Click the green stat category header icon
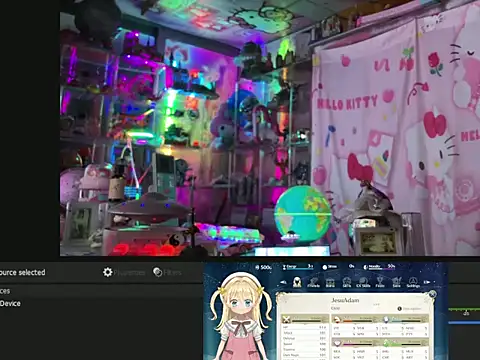 point(386,343)
